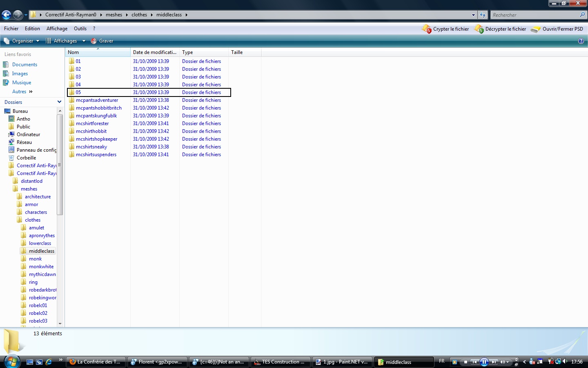Click the Graver burn disc icon

pos(94,41)
